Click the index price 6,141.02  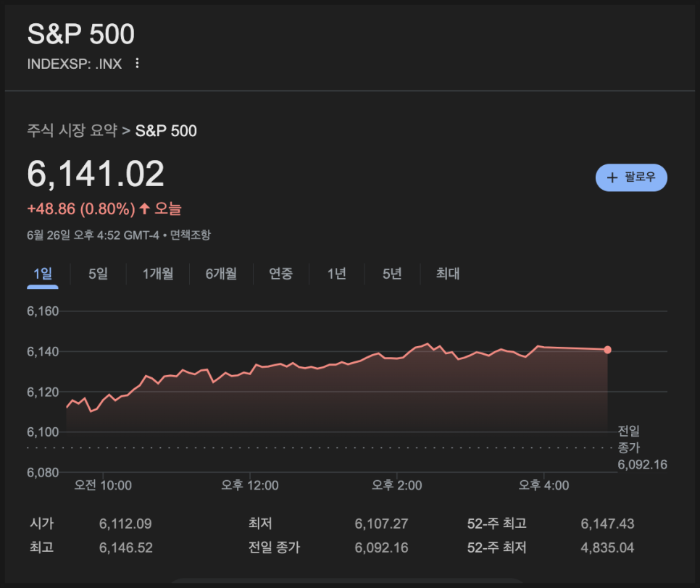pyautogui.click(x=96, y=174)
